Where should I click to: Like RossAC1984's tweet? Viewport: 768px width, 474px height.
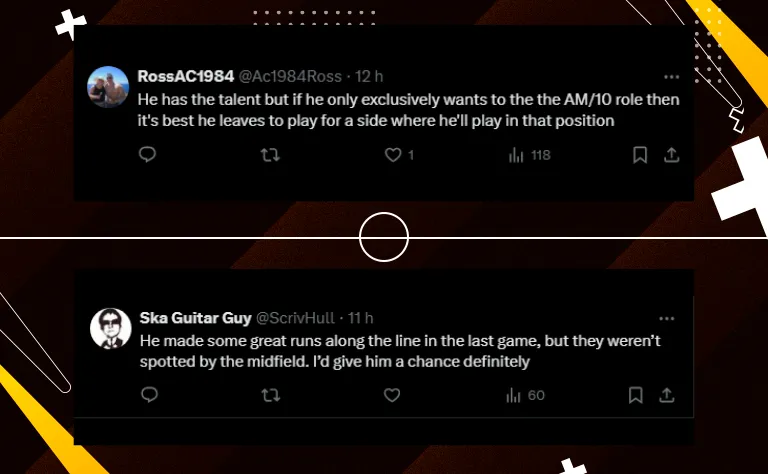click(x=393, y=155)
